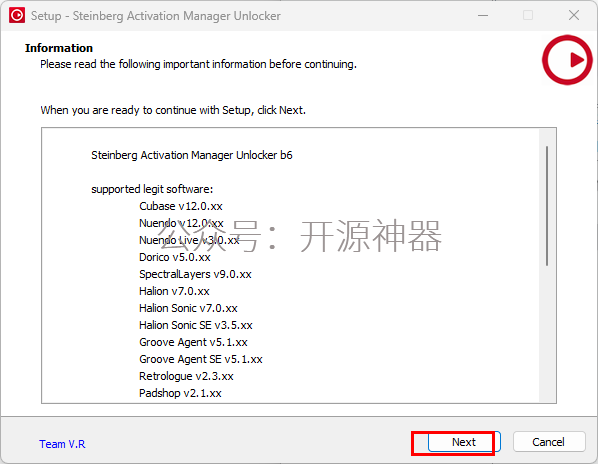The height and width of the screenshot is (464, 598).
Task: Click the 'Nuendo v12.0.xx' line
Action: (x=181, y=223)
